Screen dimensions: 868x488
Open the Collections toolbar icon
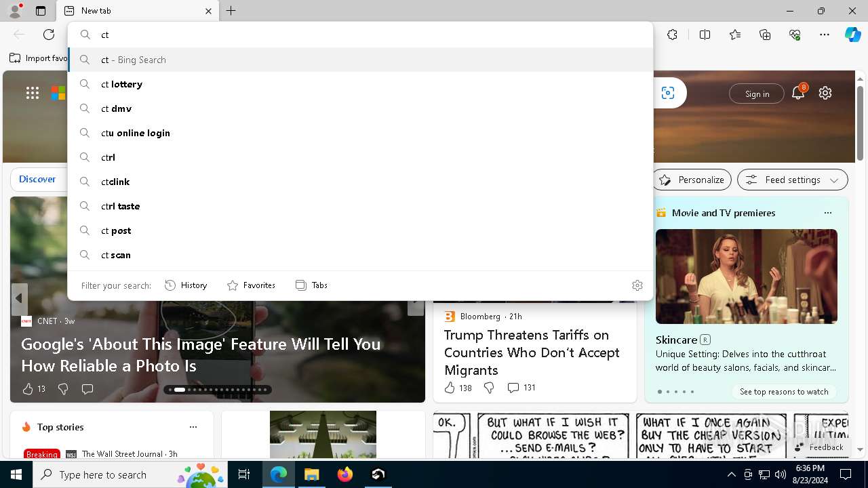pyautogui.click(x=765, y=35)
